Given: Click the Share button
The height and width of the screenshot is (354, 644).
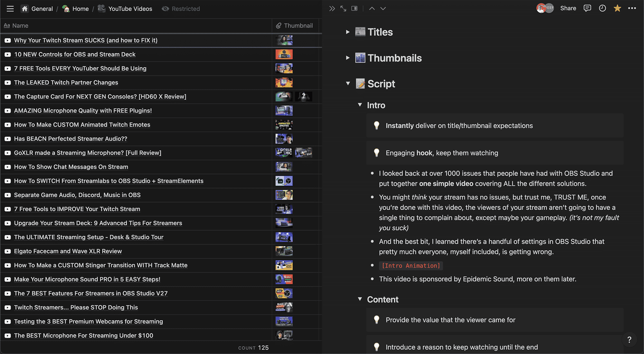Looking at the screenshot, I should click(x=568, y=8).
